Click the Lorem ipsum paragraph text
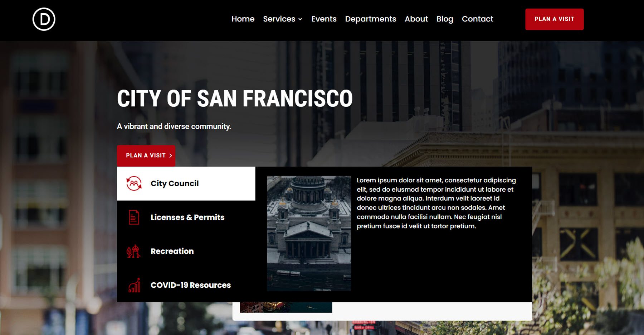This screenshot has width=644, height=335. click(436, 203)
